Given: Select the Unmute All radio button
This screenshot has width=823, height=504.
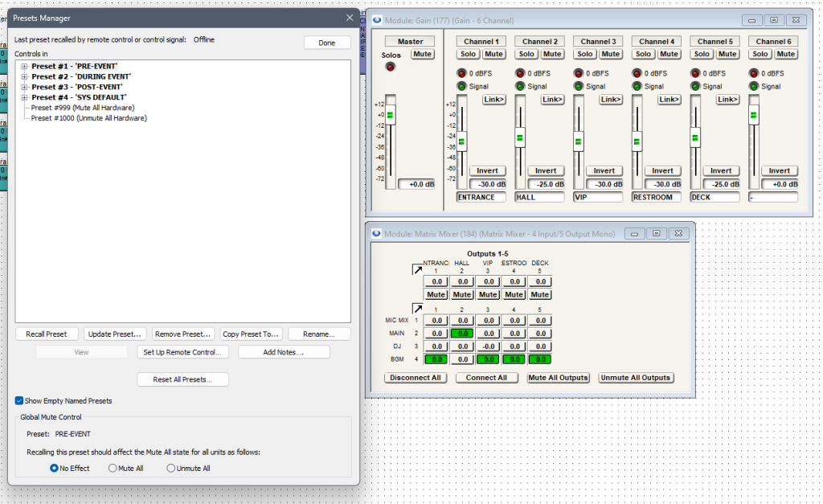Looking at the screenshot, I should 170,468.
